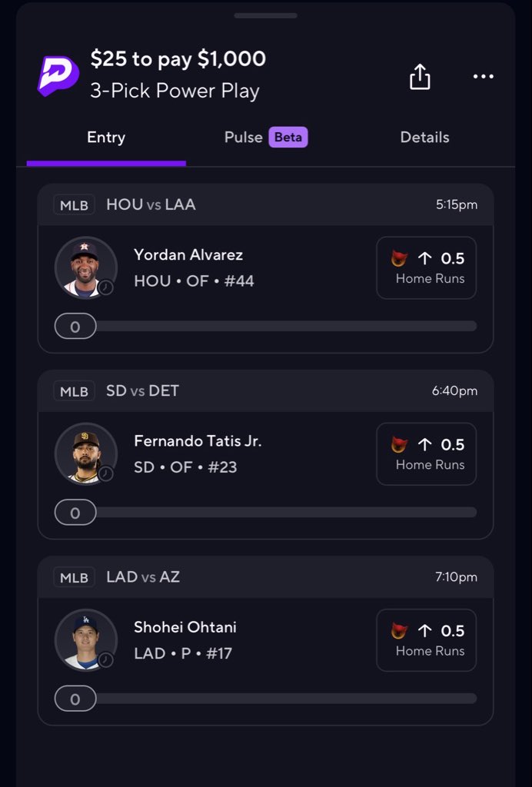Tap Shohei Ohtani player photo

tap(85, 639)
